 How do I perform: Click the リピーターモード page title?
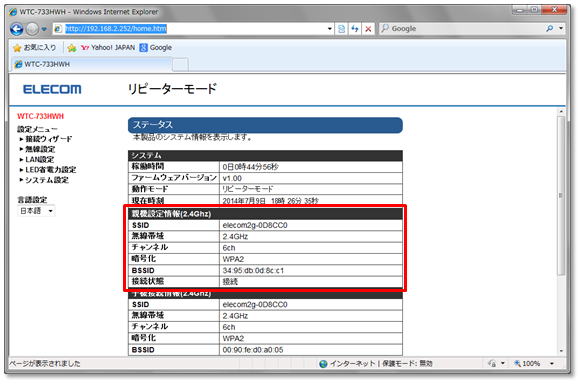pos(172,89)
